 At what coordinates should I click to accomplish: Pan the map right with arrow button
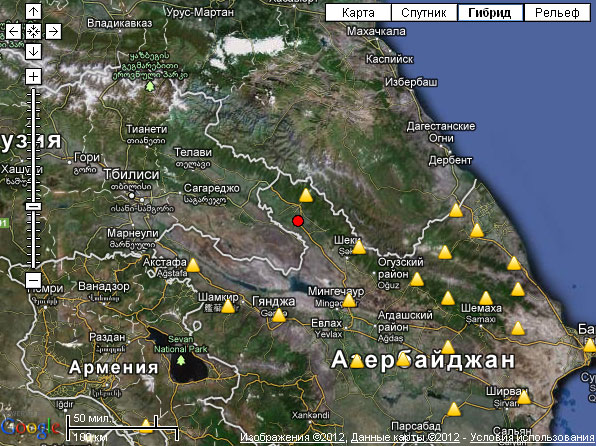coord(54,32)
